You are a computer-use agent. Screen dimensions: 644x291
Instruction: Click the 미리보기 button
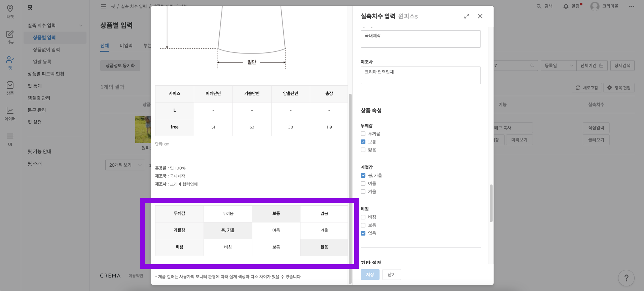[x=519, y=140]
